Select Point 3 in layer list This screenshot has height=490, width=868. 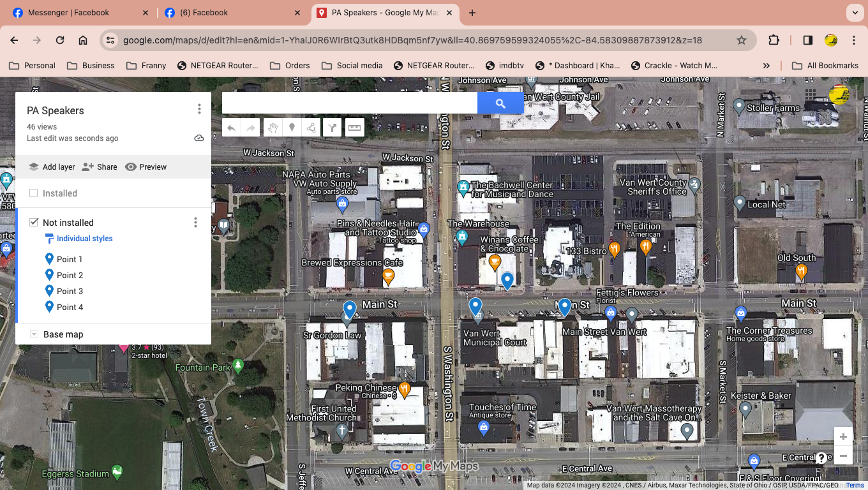(x=70, y=291)
